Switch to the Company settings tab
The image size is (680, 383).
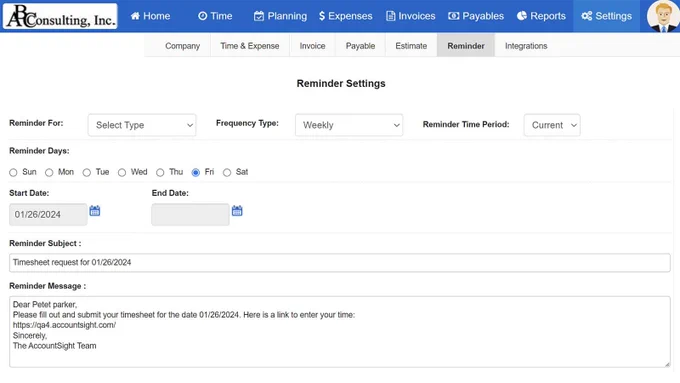[x=183, y=46]
